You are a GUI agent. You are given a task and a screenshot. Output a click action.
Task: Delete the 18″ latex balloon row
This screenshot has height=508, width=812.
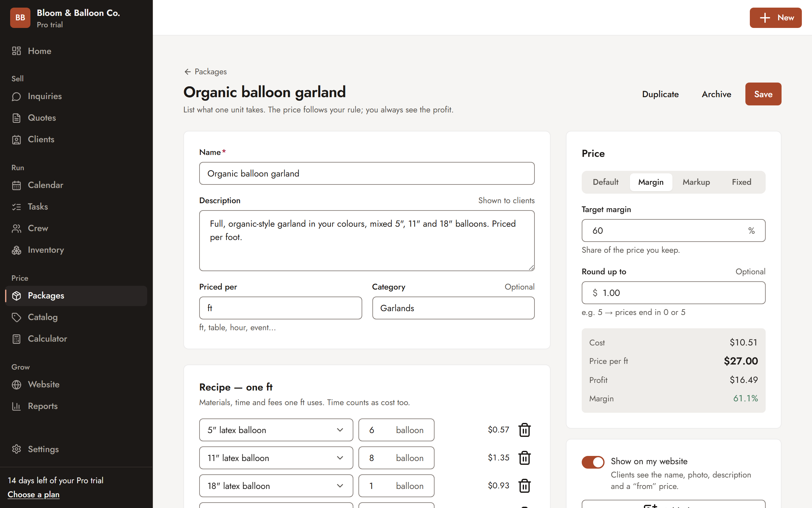[x=524, y=485]
